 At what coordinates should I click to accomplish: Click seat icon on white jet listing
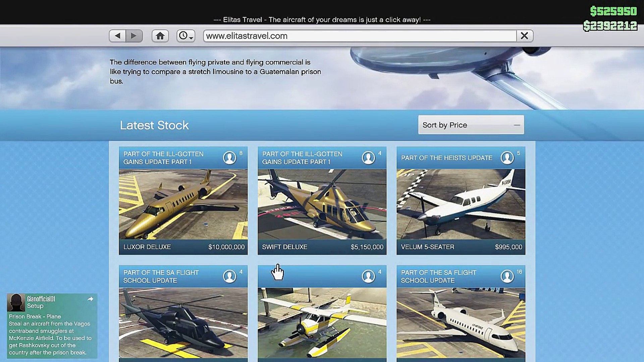[507, 276]
